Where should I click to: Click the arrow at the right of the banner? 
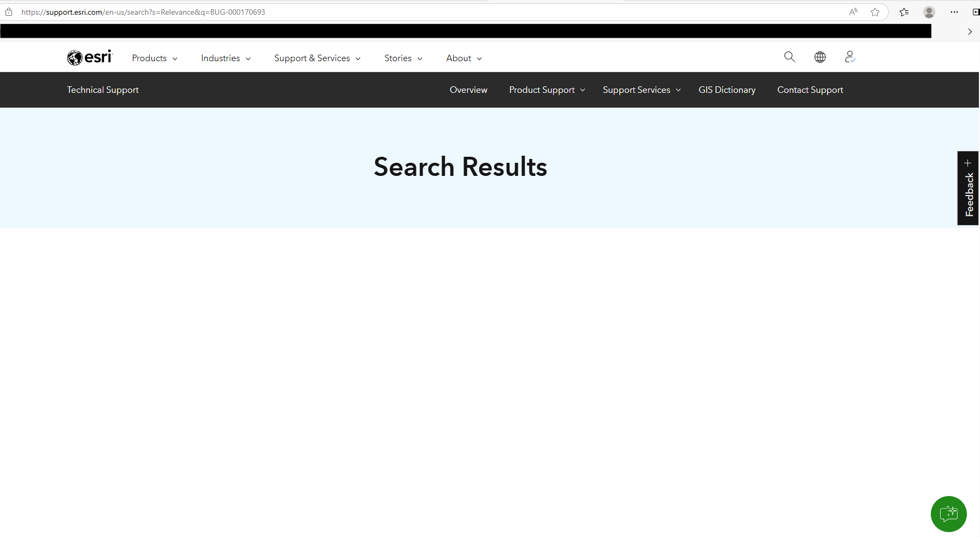click(x=970, y=31)
